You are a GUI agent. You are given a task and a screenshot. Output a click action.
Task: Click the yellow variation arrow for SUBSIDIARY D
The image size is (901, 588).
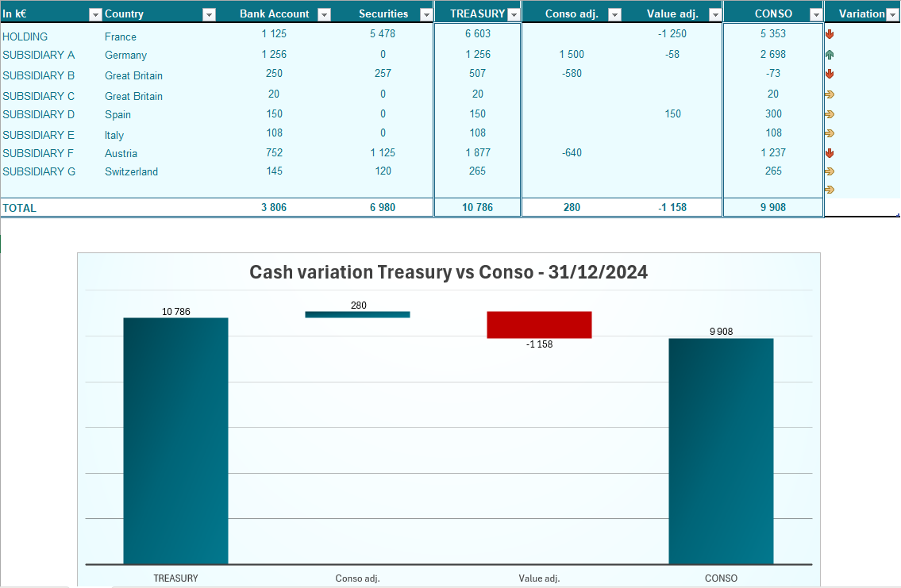point(830,114)
